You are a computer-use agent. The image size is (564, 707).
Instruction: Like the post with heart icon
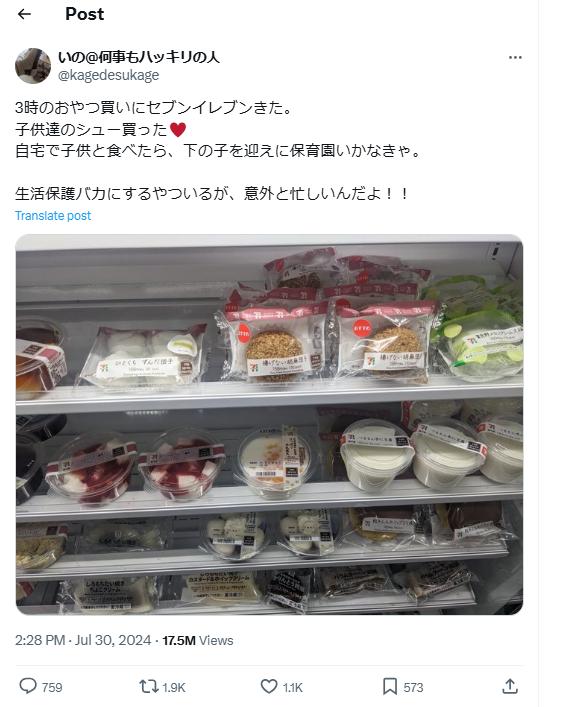click(269, 686)
